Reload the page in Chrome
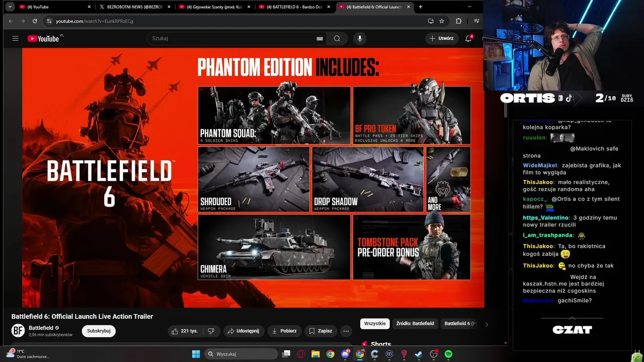This screenshot has height=362, width=644. (x=35, y=21)
